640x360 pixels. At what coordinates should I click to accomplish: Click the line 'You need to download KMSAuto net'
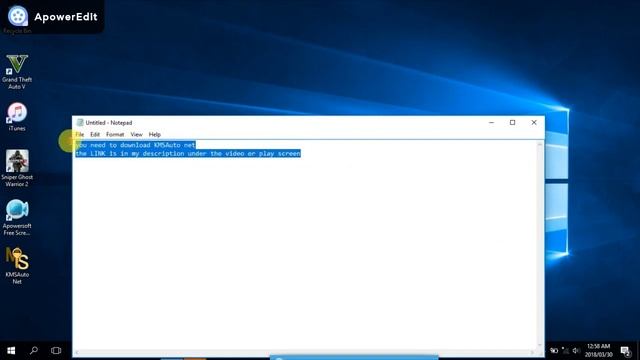coord(136,145)
